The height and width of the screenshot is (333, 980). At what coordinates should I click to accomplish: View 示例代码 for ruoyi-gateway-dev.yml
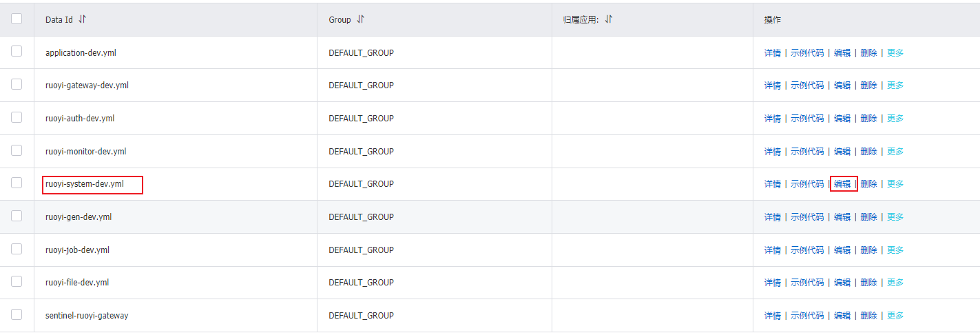pyautogui.click(x=807, y=85)
